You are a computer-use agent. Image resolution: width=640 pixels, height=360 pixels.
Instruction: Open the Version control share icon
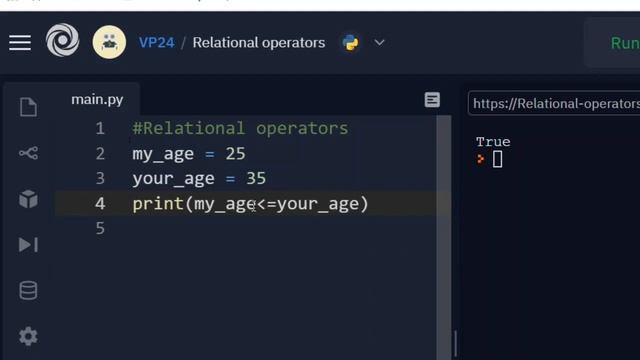coord(28,153)
